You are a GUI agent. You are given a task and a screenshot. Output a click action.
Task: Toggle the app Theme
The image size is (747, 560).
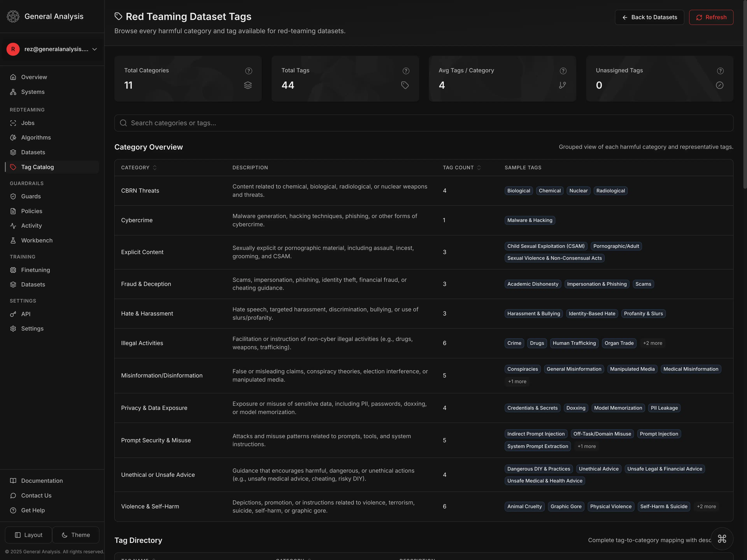[x=76, y=535]
